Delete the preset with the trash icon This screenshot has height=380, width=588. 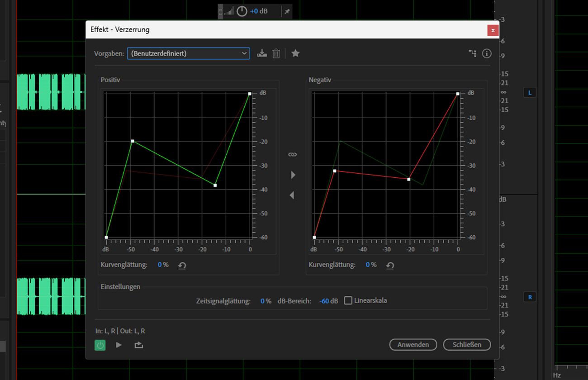[x=276, y=53]
